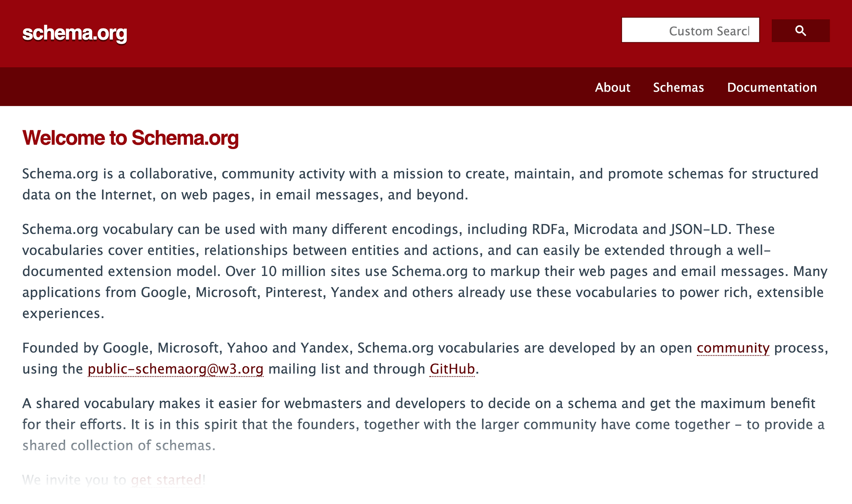
Task: Click the magnifying glass search button
Action: tap(800, 31)
